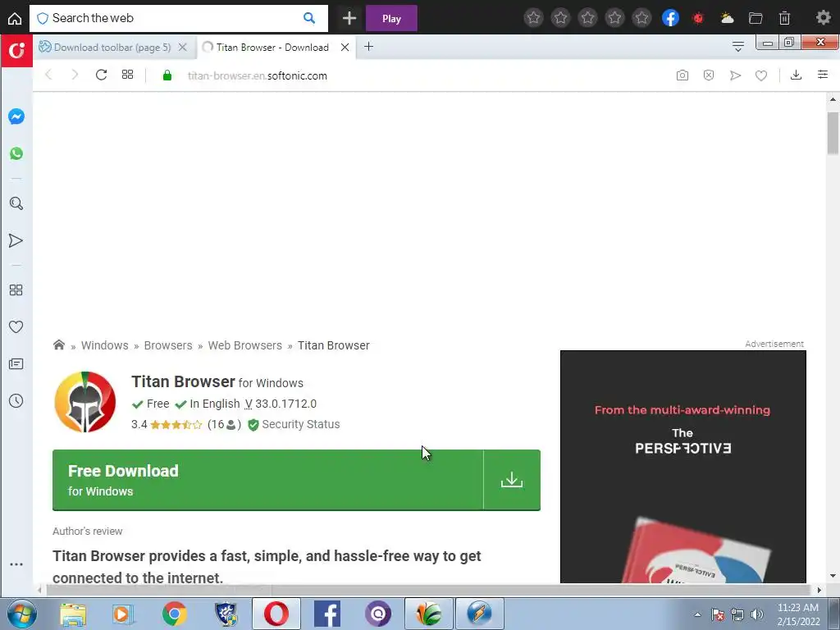Click the volume speaker tray icon

click(x=757, y=614)
